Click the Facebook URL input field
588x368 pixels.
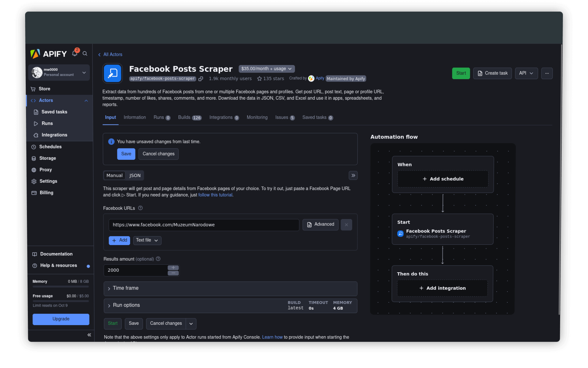pyautogui.click(x=204, y=225)
